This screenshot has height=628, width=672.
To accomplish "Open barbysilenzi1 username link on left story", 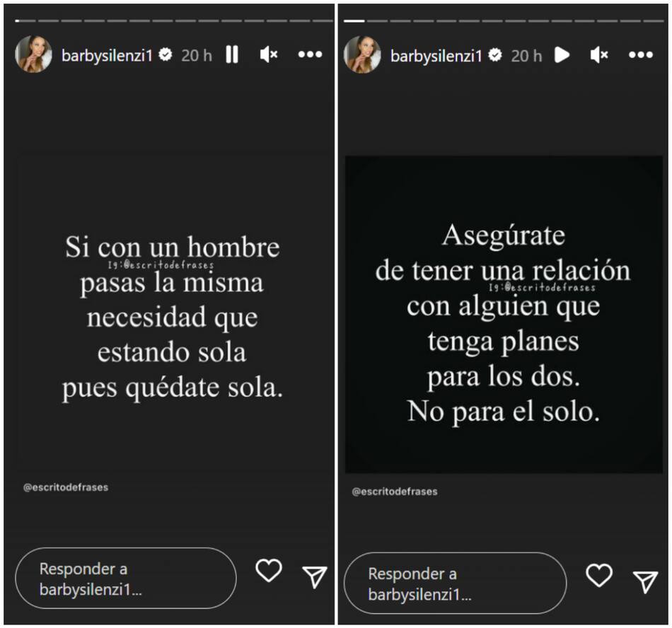I will click(107, 55).
